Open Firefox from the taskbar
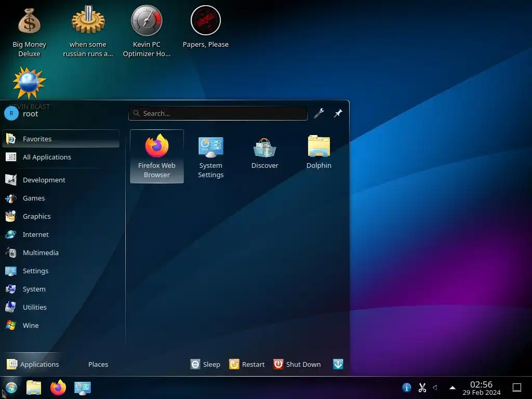Screen dimensions: 532x399 pyautogui.click(x=58, y=388)
